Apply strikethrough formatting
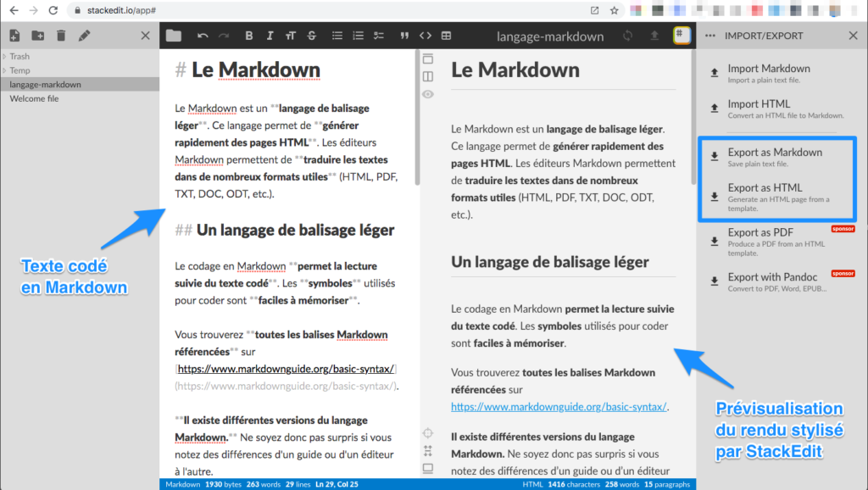This screenshot has width=868, height=490. point(312,36)
